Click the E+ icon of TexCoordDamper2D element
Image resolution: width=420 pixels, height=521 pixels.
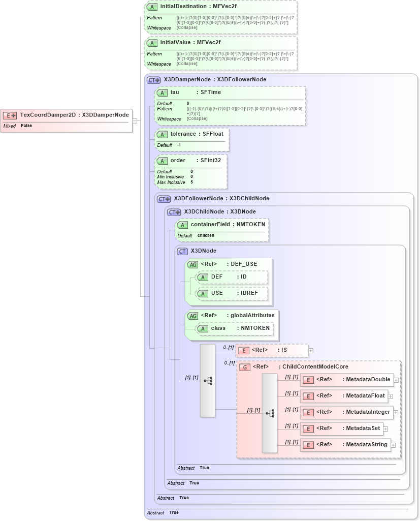(x=10, y=115)
